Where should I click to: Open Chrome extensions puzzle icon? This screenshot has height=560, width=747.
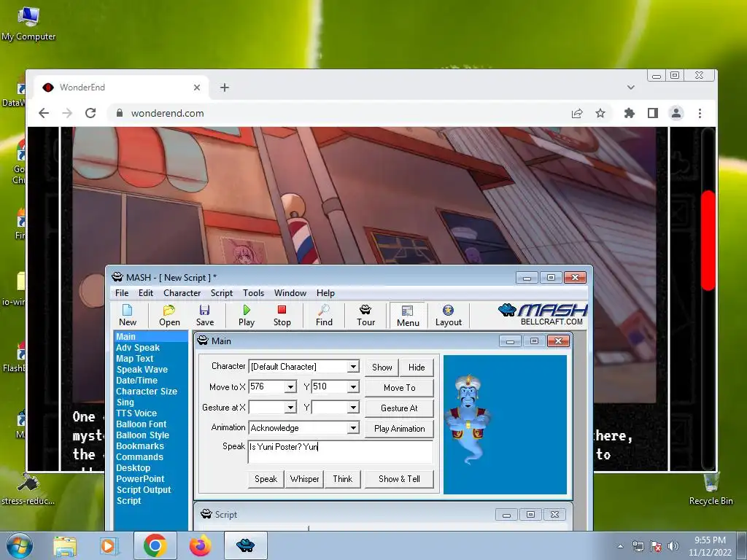point(630,113)
